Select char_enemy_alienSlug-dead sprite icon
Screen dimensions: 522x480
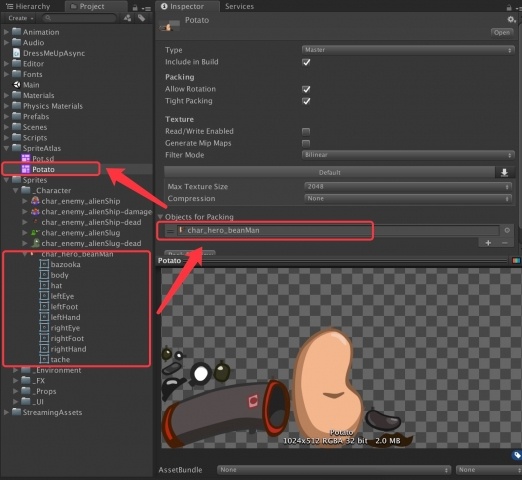pos(35,243)
